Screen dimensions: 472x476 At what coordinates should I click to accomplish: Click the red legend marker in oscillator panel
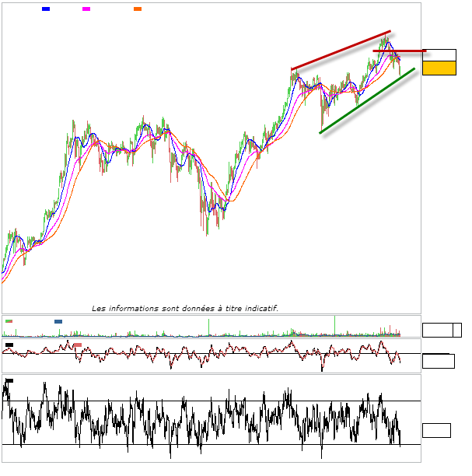click(77, 345)
